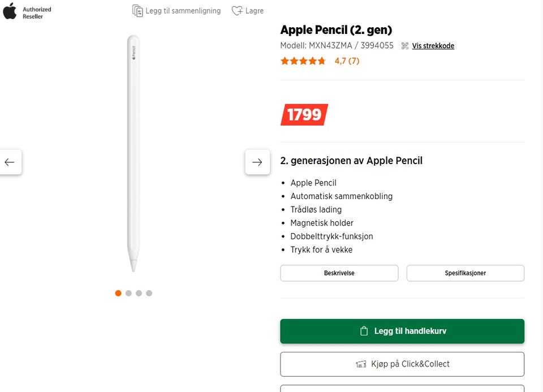
Task: Click the shopping bag icon in green button
Action: tap(364, 331)
